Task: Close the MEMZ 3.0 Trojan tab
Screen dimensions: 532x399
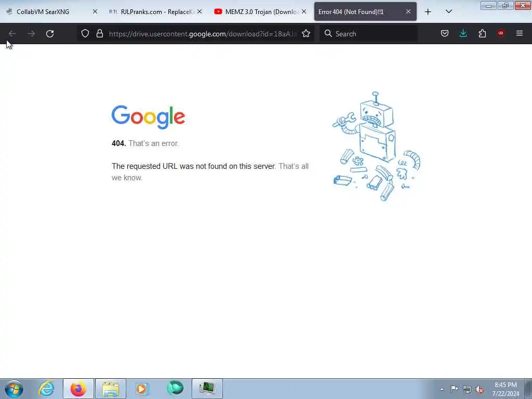Action: 304,11
